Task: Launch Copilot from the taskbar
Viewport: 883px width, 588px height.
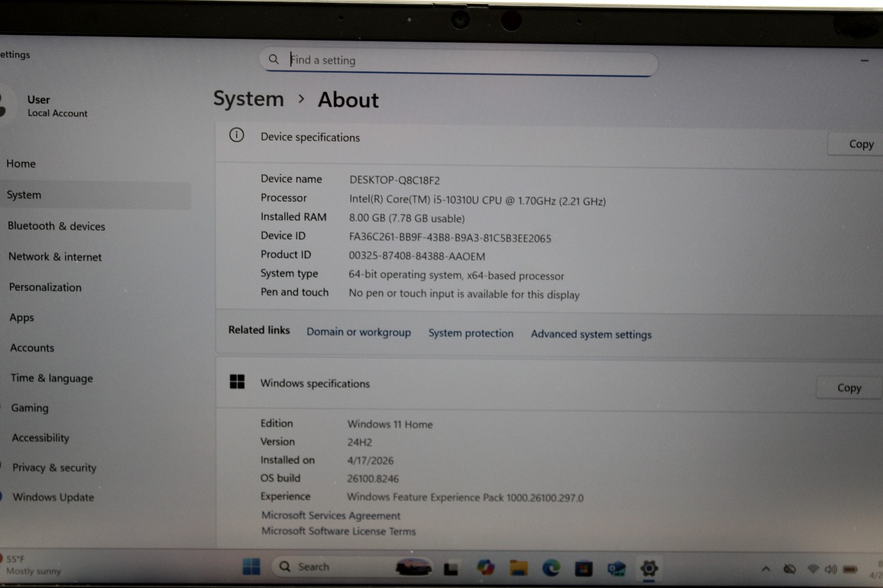Action: coord(486,568)
